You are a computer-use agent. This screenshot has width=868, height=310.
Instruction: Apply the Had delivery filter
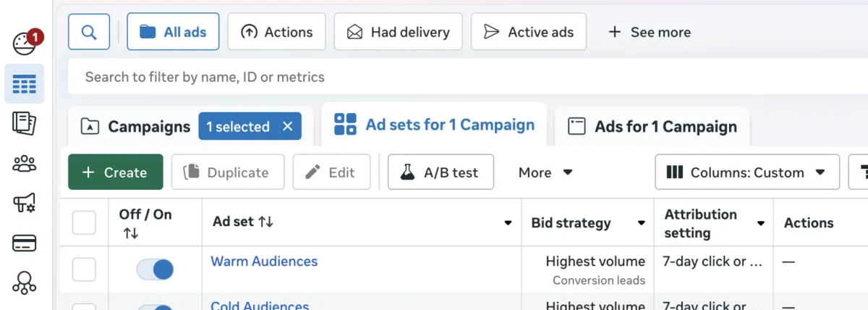[398, 32]
